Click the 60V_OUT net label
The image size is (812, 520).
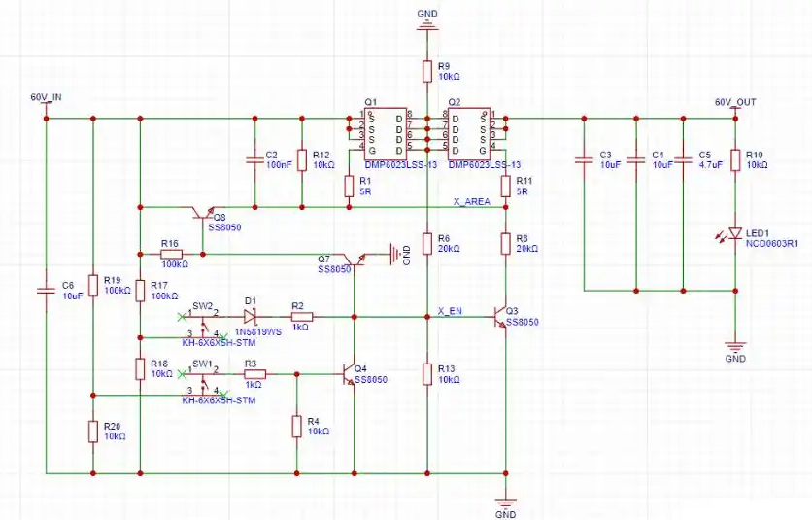pos(735,103)
